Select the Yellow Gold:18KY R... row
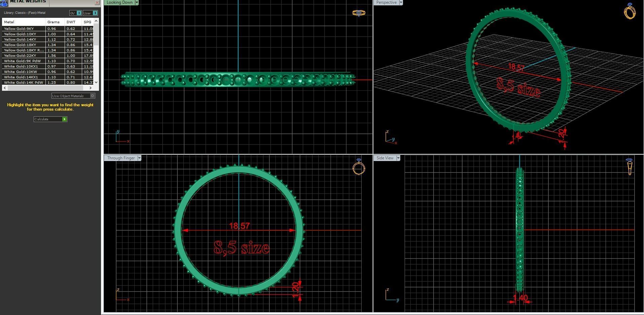Image resolution: width=644 pixels, height=315 pixels. point(48,50)
